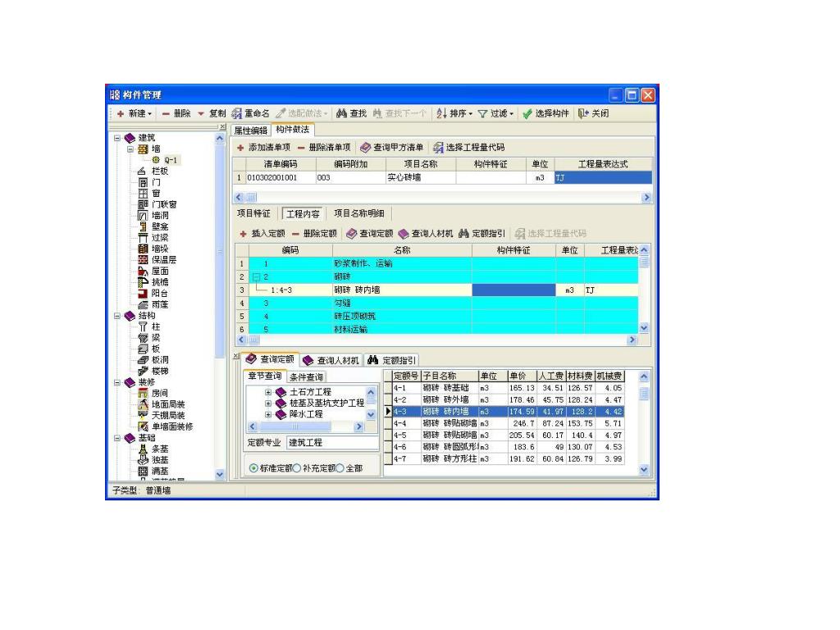This screenshot has width=840, height=630.
Task: Click the 查找 (Find) binoculars icon
Action: [x=341, y=113]
